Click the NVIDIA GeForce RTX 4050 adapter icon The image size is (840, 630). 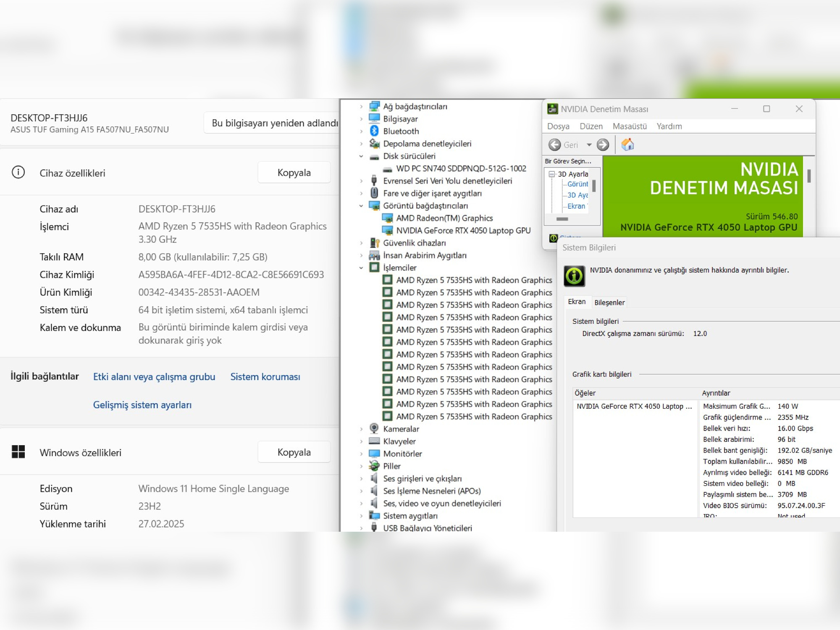[387, 231]
